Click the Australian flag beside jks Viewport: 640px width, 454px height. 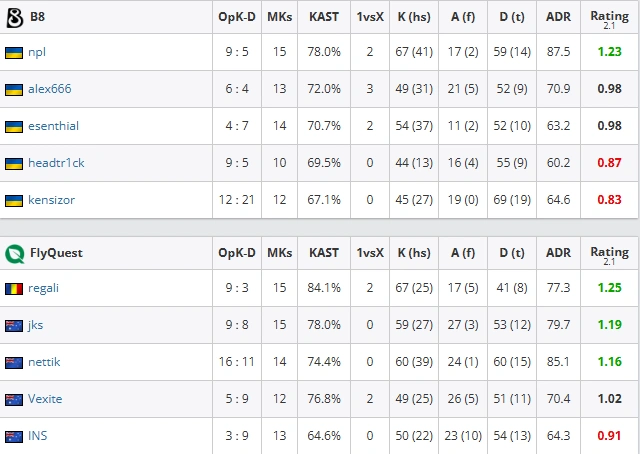[14, 326]
